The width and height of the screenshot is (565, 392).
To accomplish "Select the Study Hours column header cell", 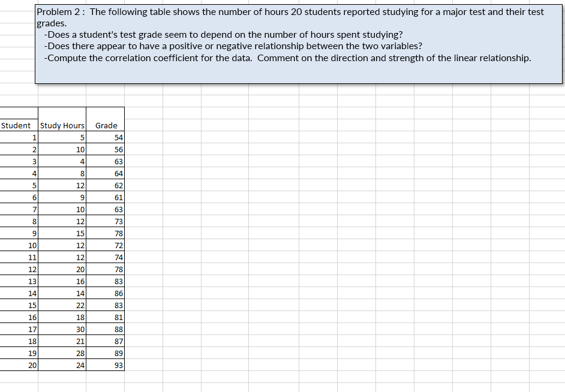I will coord(62,125).
